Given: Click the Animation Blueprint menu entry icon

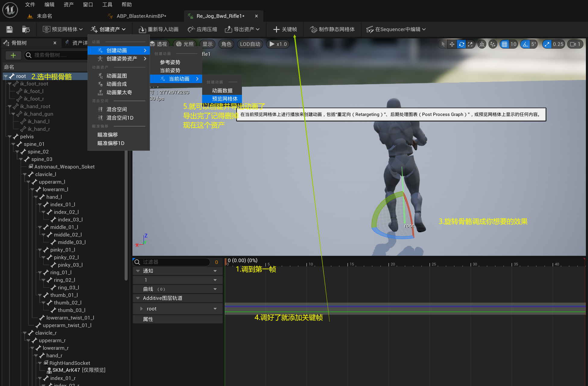Looking at the screenshot, I should pos(100,76).
